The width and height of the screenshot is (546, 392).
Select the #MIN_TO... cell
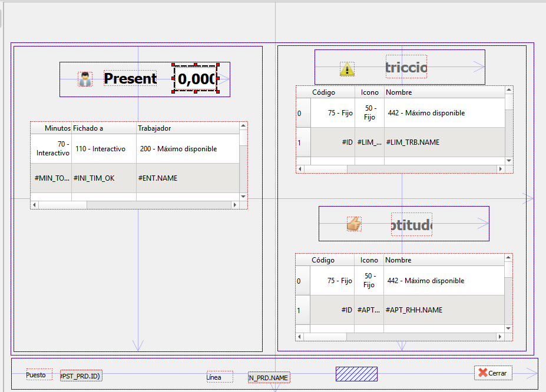[51, 178]
